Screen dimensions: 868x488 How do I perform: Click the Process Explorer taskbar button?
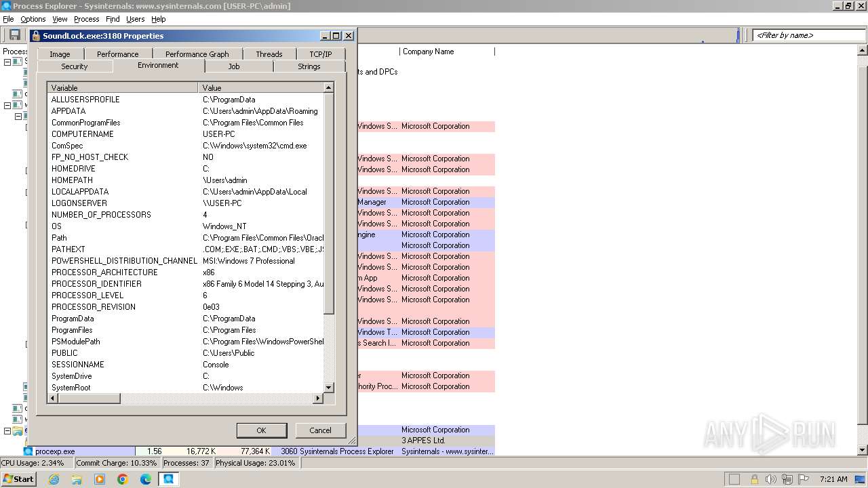click(169, 479)
